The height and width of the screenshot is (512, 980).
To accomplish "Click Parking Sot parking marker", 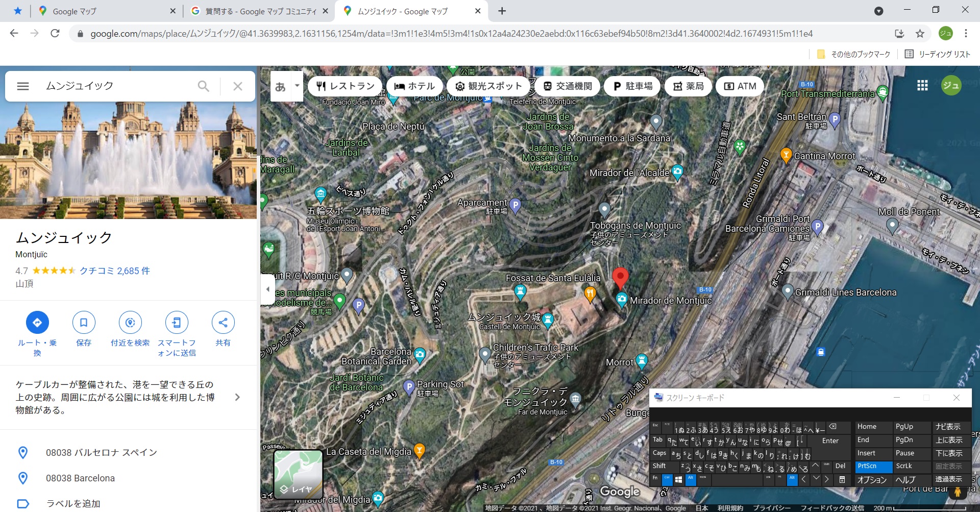I will pos(409,387).
